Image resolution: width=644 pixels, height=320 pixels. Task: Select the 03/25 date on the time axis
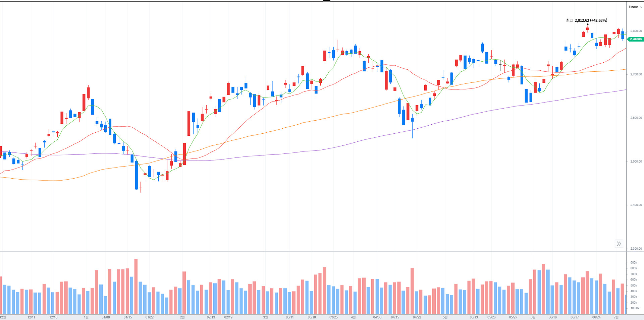[333, 317]
